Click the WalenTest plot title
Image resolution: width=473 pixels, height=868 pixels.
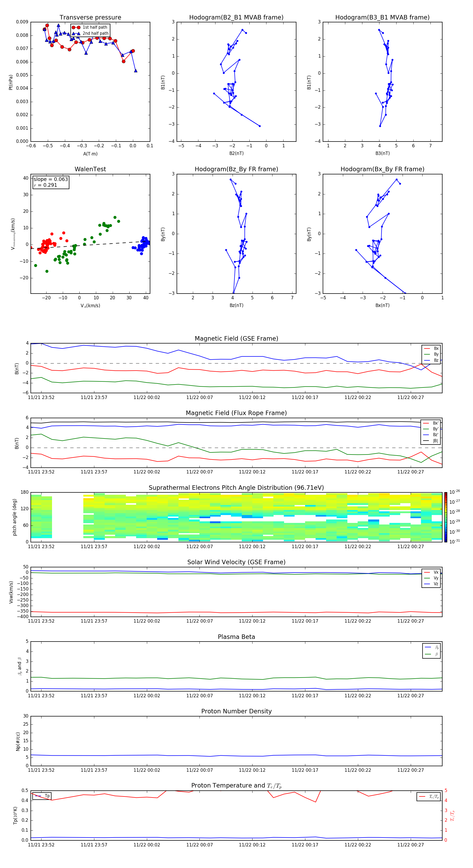tap(90, 169)
